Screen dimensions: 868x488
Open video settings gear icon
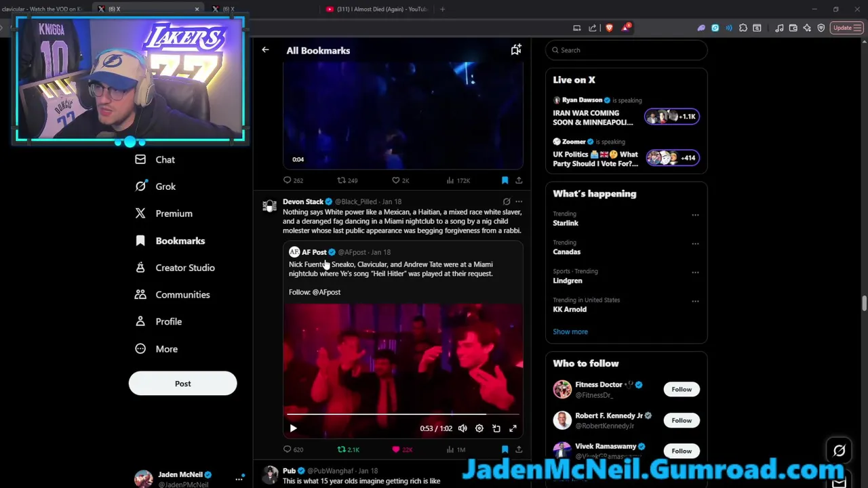coord(479,428)
